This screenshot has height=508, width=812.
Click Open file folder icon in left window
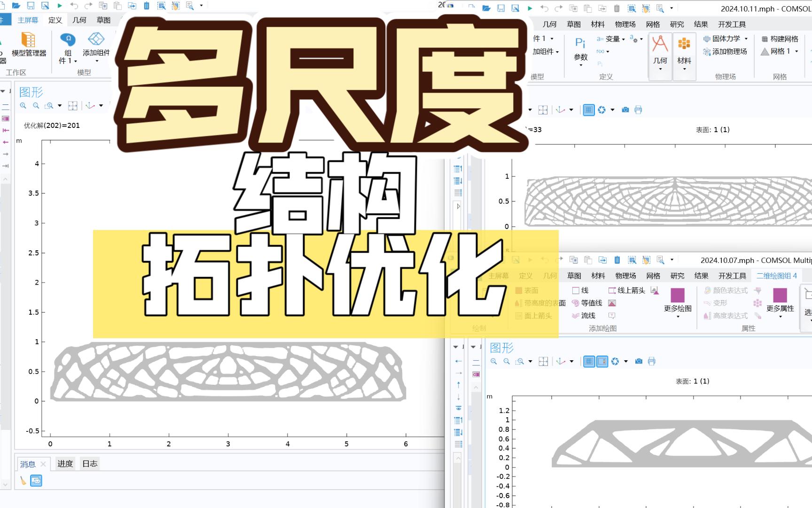(x=16, y=6)
